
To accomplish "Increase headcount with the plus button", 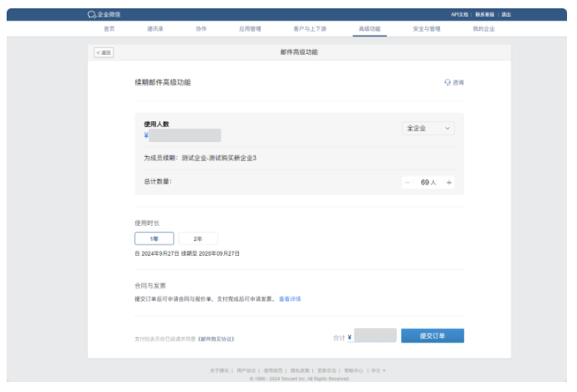I will click(449, 182).
